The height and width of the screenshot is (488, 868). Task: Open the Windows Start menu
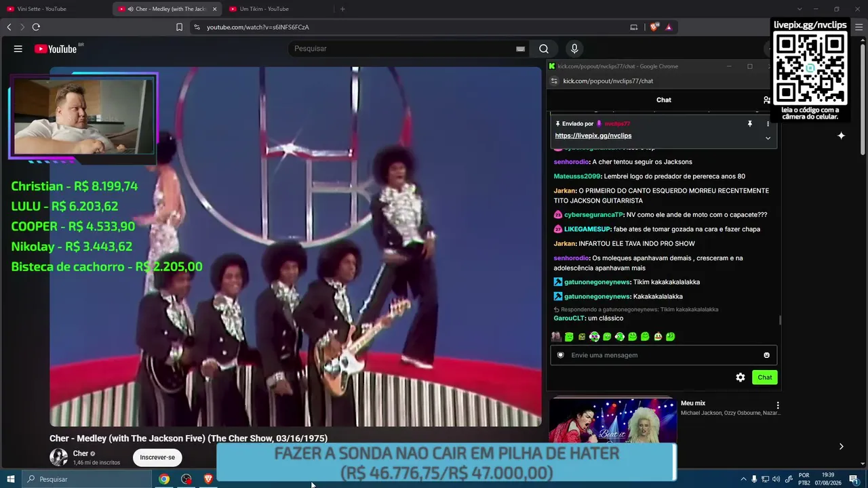point(11,479)
